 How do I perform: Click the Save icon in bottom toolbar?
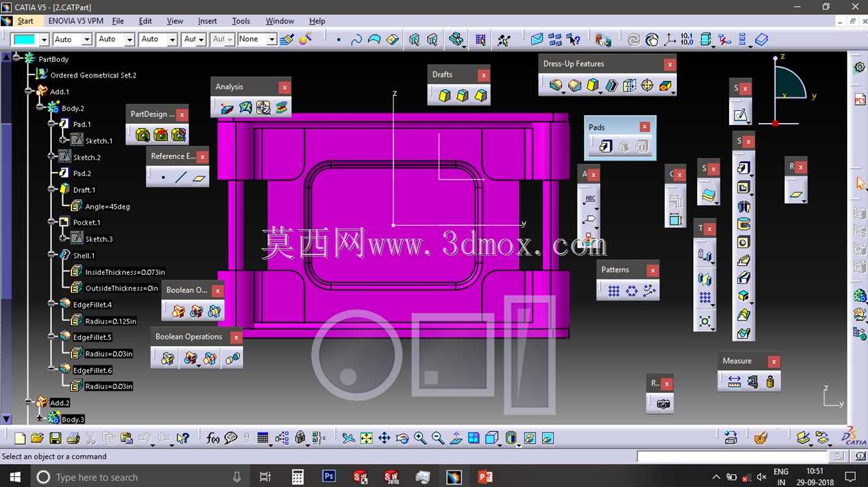coord(56,438)
